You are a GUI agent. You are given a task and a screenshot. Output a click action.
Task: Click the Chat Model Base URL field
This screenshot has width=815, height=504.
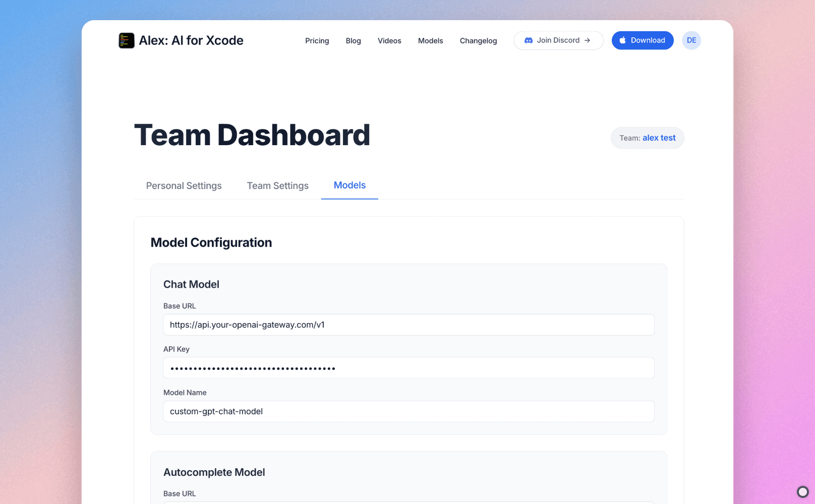[409, 325]
